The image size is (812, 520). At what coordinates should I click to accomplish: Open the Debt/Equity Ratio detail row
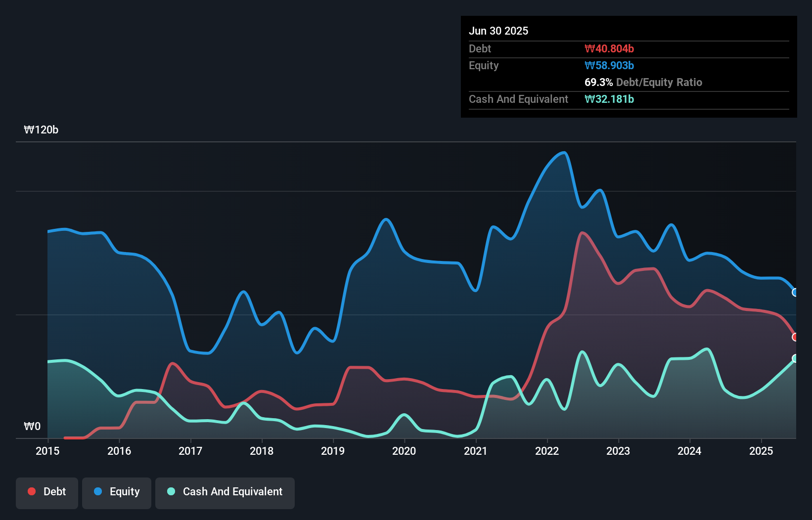tap(643, 82)
